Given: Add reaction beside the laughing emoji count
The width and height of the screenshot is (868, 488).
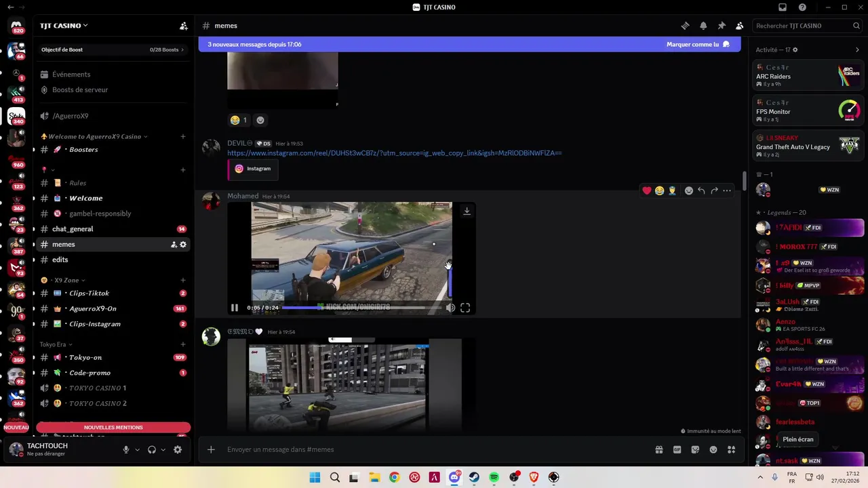Looking at the screenshot, I should coord(260,120).
